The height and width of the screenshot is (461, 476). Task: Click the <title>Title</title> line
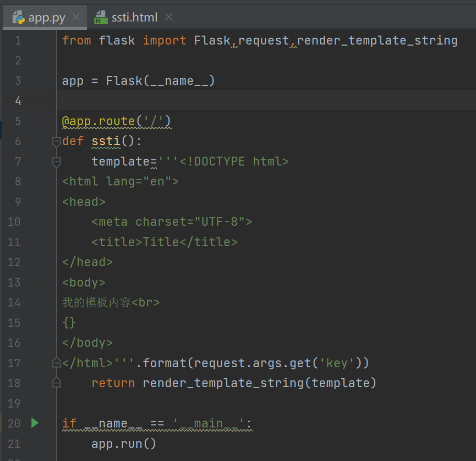pyautogui.click(x=165, y=242)
